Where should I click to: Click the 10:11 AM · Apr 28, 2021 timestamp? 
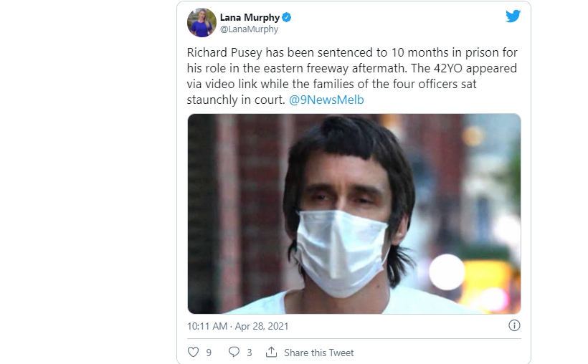[x=238, y=326]
